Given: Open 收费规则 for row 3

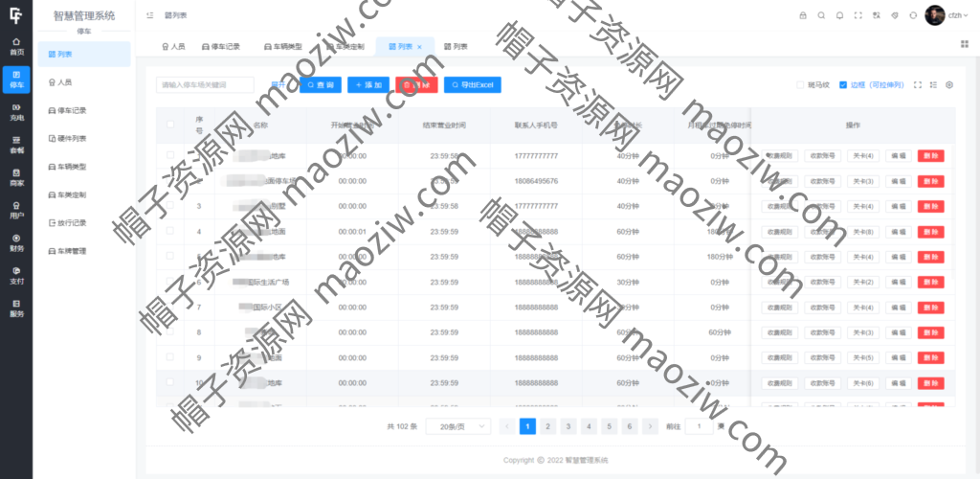Looking at the screenshot, I should click(x=779, y=206).
